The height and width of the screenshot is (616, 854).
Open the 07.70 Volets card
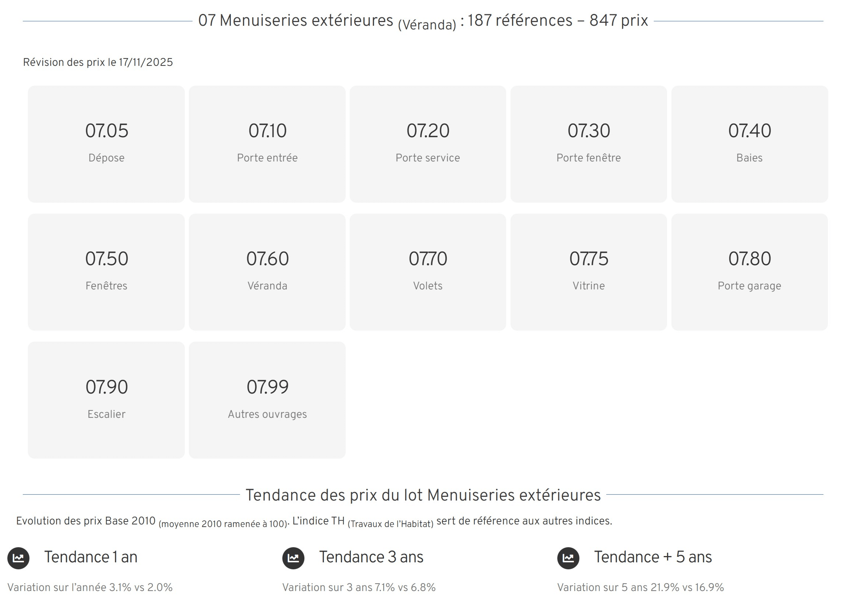(x=428, y=272)
